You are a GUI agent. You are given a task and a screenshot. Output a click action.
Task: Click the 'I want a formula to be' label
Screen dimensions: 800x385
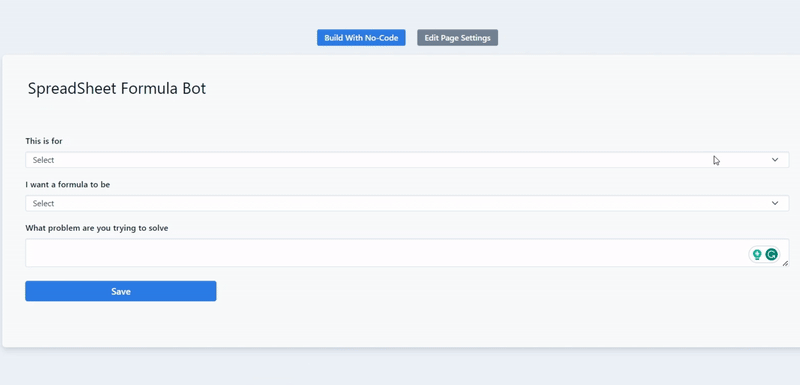68,185
